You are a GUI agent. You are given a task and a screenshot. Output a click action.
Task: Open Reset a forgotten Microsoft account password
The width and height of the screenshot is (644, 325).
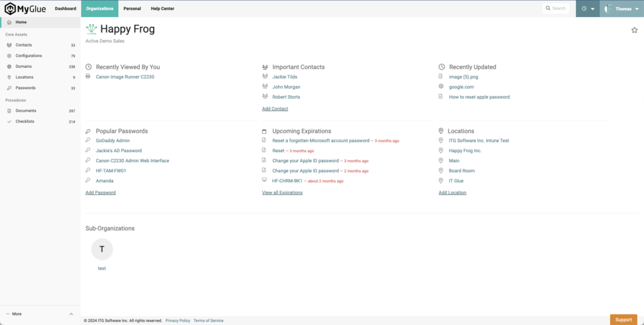click(x=321, y=140)
